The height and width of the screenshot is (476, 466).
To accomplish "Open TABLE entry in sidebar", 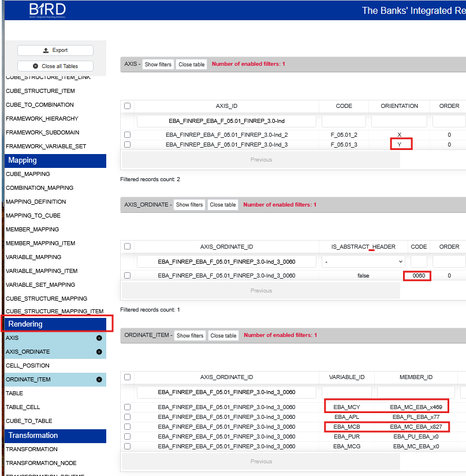I will [x=14, y=393].
